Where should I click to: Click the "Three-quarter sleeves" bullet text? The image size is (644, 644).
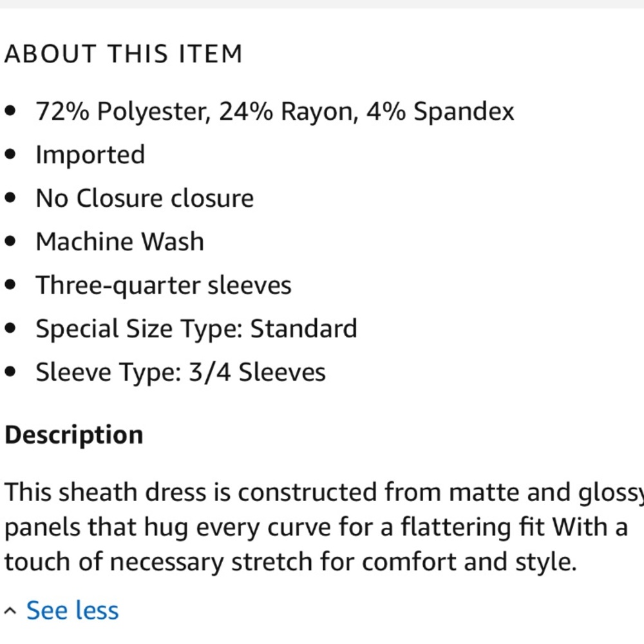[164, 285]
